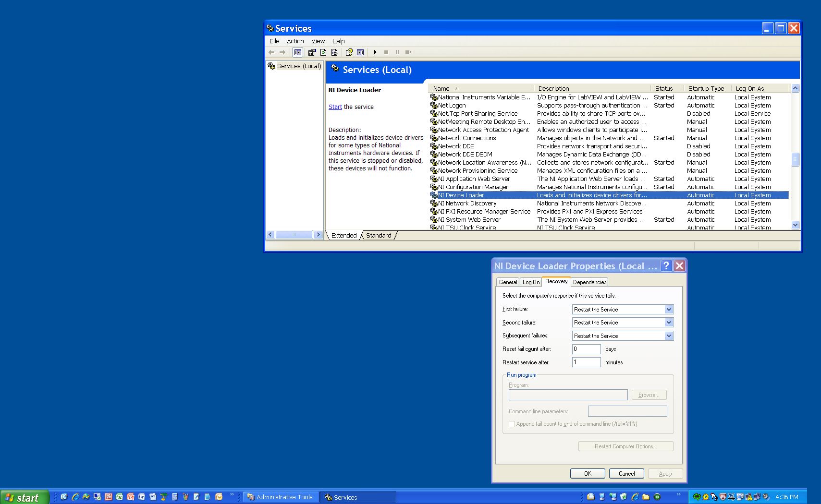Open the Action menu
Viewport: 821px width, 504px height.
point(295,41)
